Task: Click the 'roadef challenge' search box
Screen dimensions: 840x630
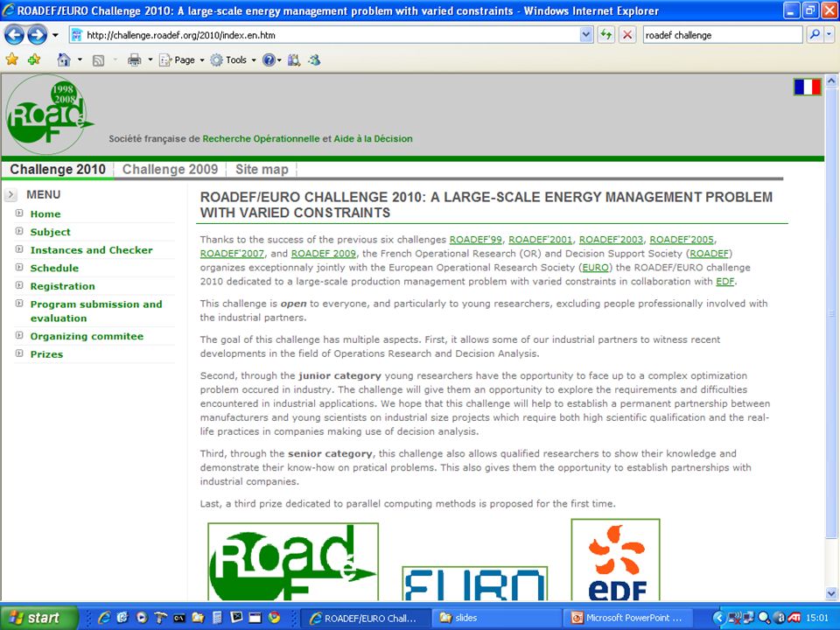Action: (x=722, y=35)
